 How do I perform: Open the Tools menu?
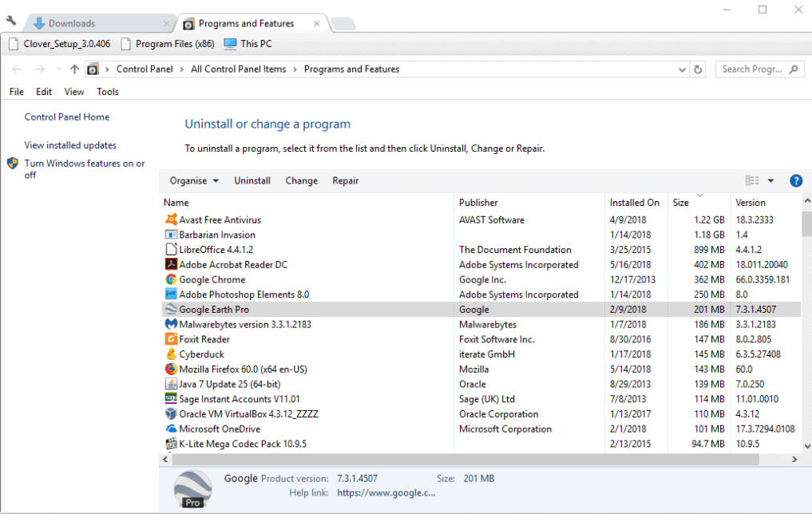[x=108, y=92]
